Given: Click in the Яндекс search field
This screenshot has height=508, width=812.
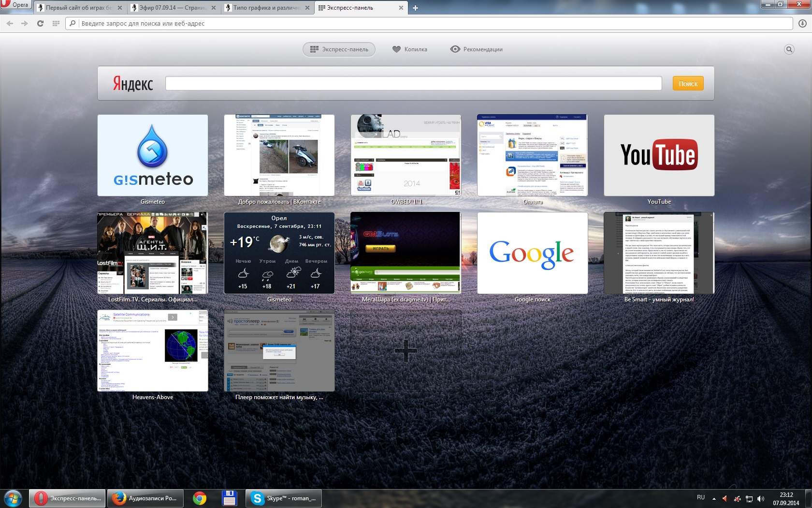Looking at the screenshot, I should [413, 83].
